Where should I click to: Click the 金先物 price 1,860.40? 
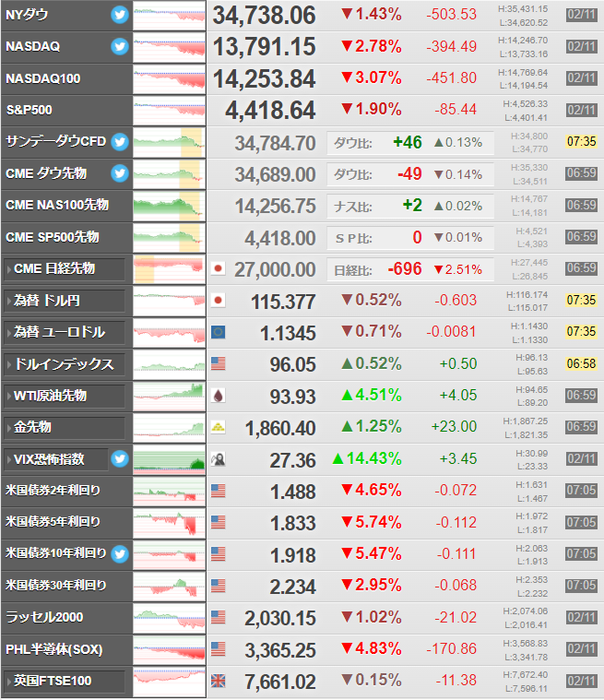pos(280,429)
